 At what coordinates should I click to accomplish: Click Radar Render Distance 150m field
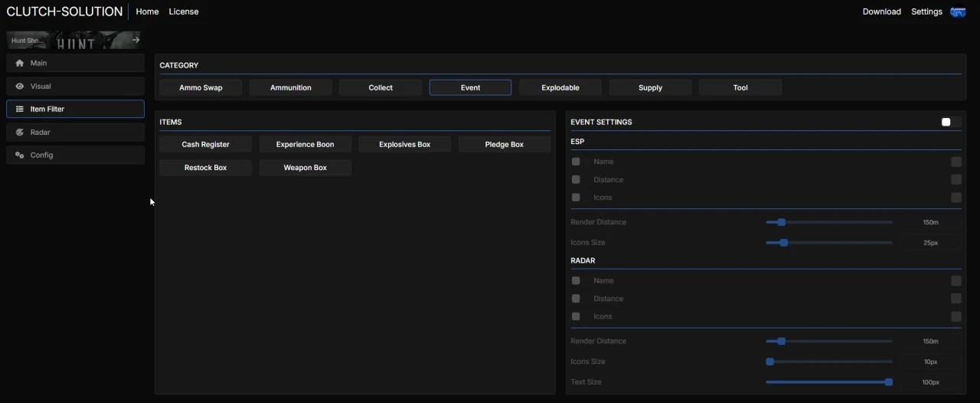[x=930, y=341]
